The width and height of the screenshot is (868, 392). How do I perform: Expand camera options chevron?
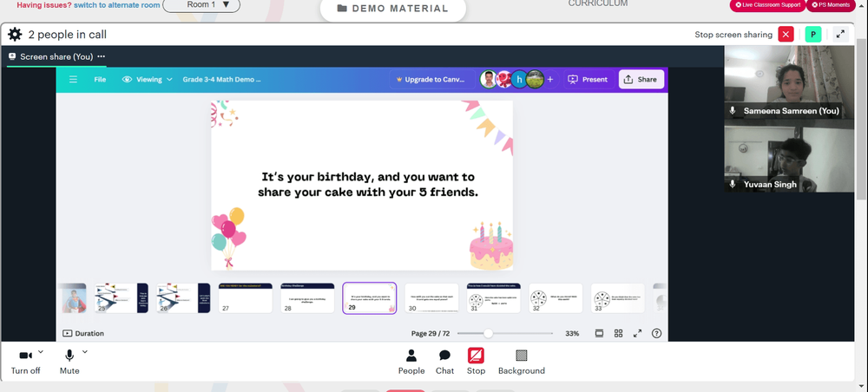(x=41, y=351)
